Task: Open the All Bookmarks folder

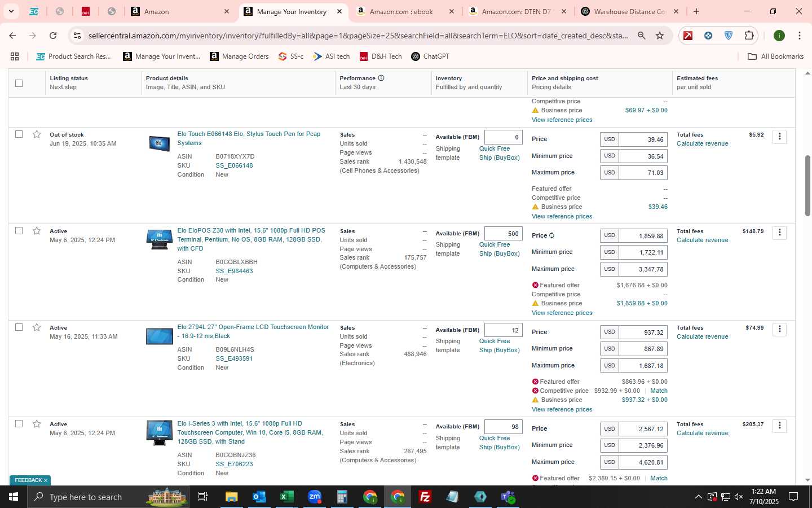Action: (x=775, y=56)
